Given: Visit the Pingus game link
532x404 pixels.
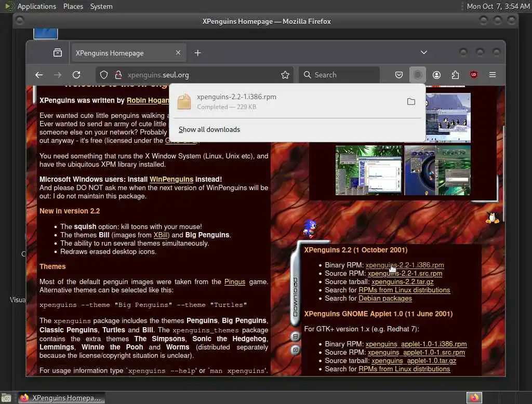Looking at the screenshot, I should [x=235, y=281].
